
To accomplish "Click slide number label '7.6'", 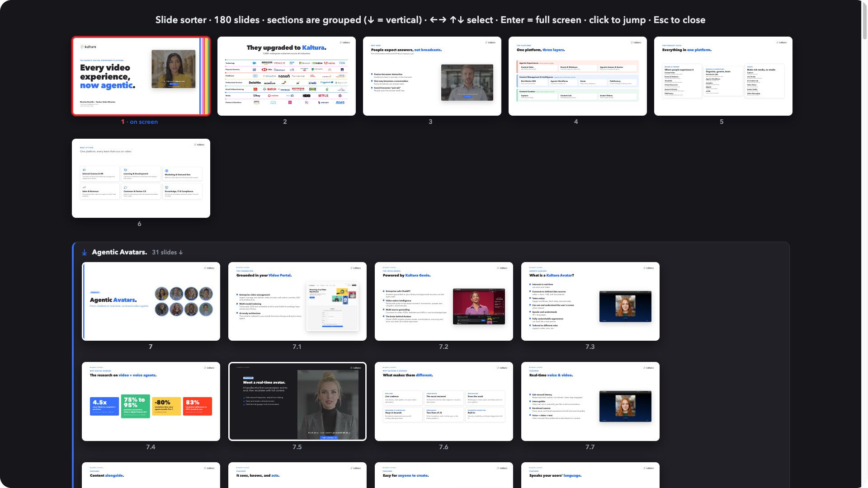I will [x=443, y=447].
